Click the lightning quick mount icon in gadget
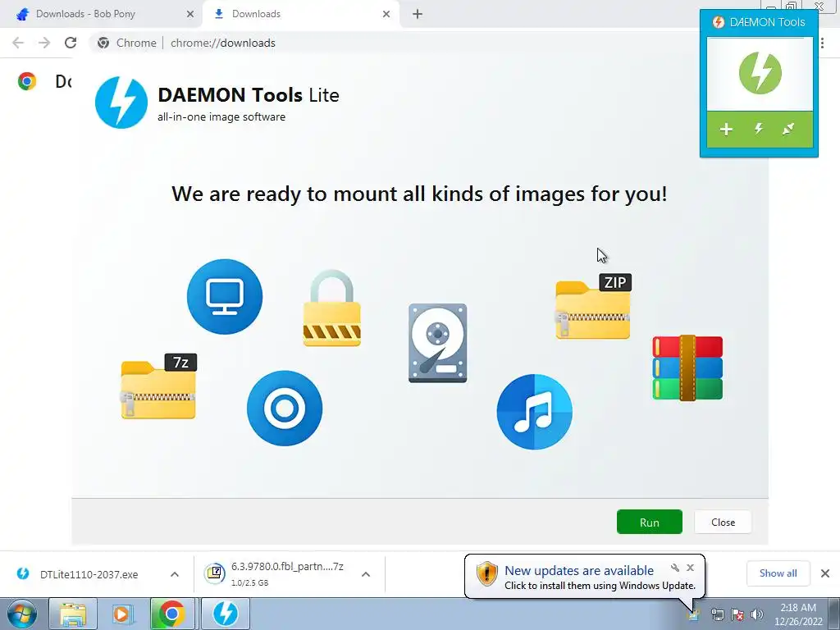This screenshot has width=840, height=630. click(759, 129)
